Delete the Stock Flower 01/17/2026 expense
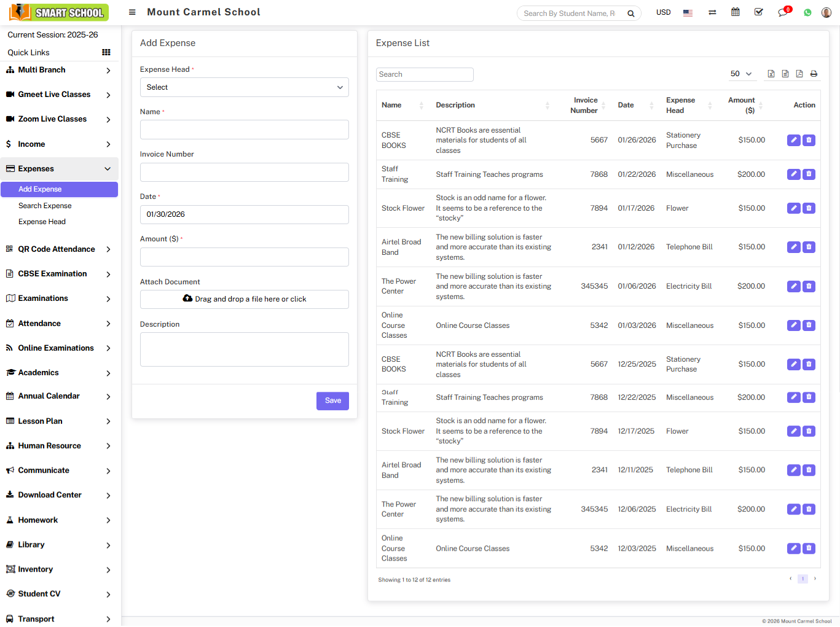 809,208
